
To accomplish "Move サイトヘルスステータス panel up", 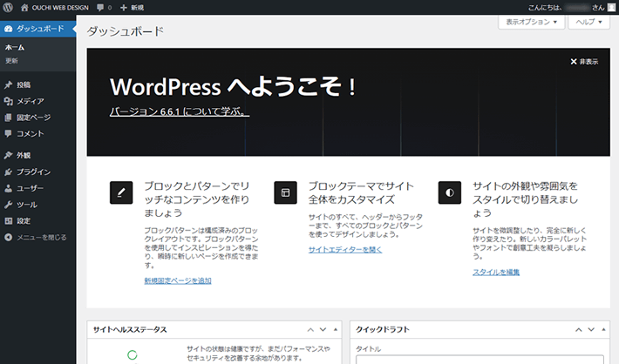I will tap(310, 330).
